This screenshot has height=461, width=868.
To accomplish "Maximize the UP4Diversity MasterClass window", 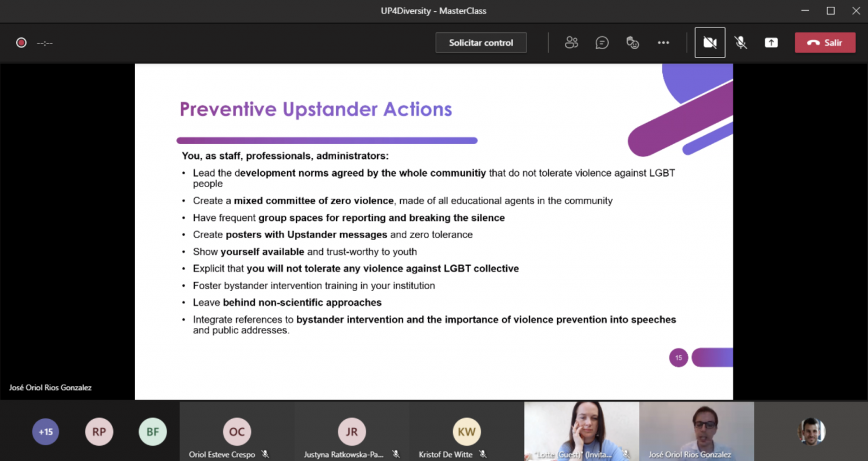I will pos(830,11).
